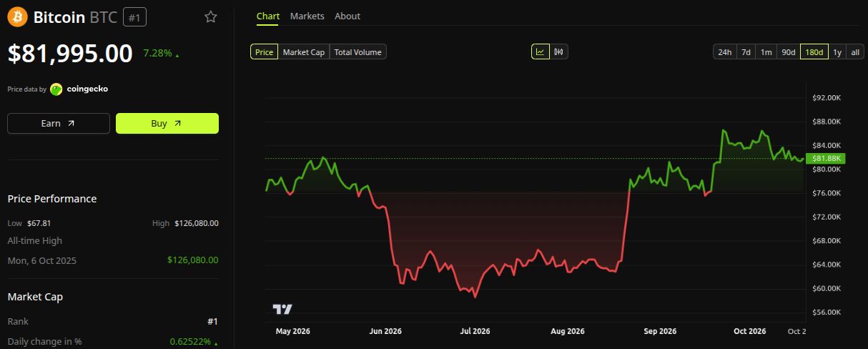Screen dimensions: 868x349
Task: Open the Chart tab
Action: click(268, 16)
